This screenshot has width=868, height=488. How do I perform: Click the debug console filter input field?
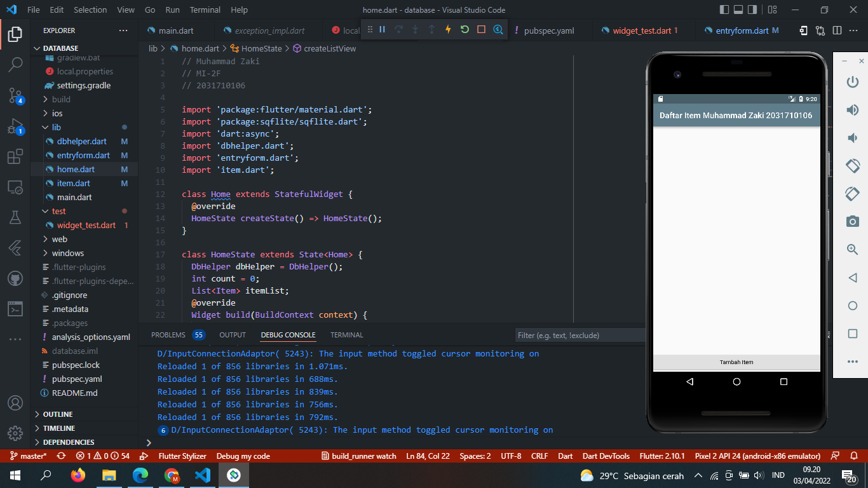click(x=580, y=335)
